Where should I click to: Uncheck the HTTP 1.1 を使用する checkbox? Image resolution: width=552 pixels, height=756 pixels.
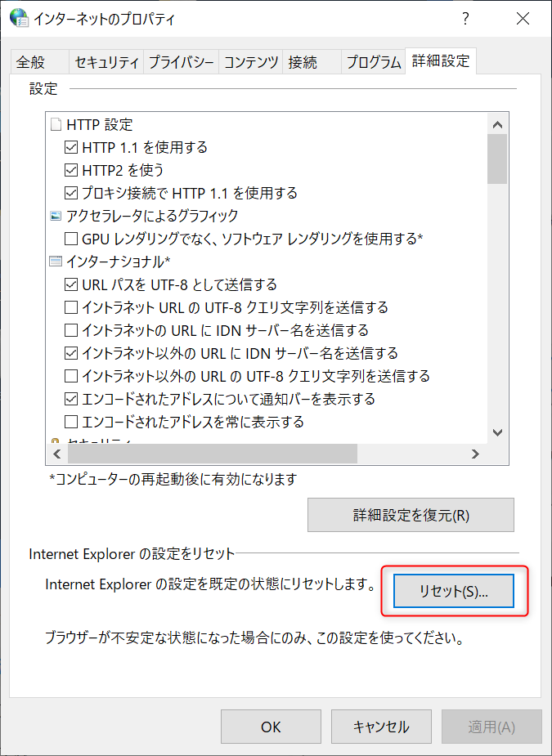pyautogui.click(x=71, y=148)
